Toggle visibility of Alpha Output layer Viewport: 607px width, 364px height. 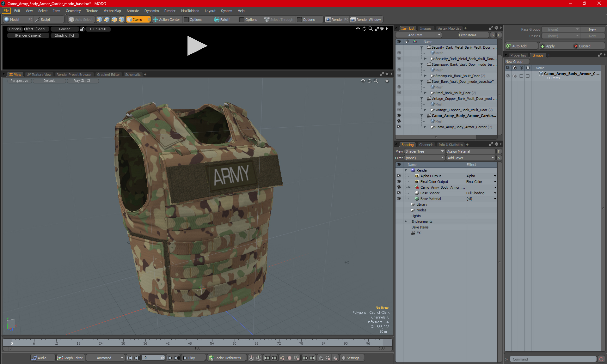pos(399,176)
